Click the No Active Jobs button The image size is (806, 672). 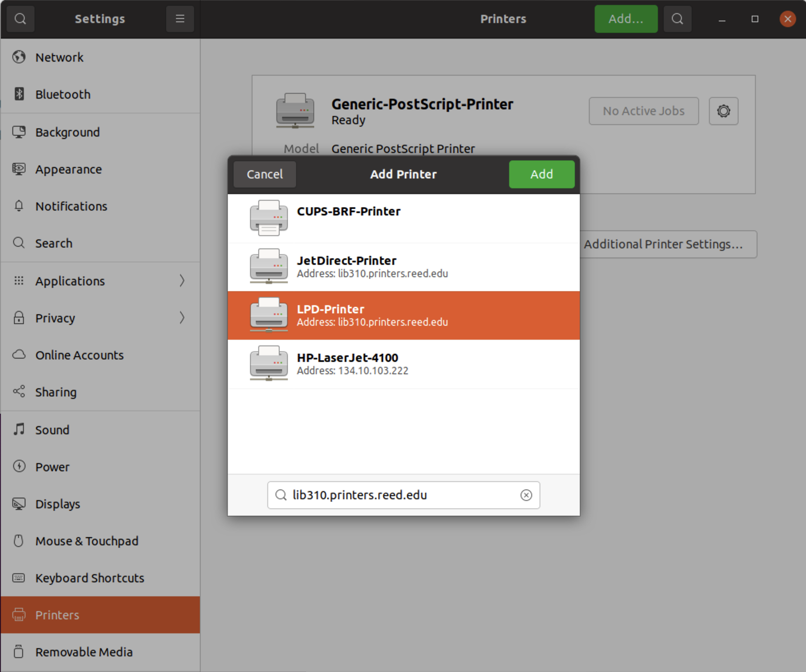tap(643, 111)
